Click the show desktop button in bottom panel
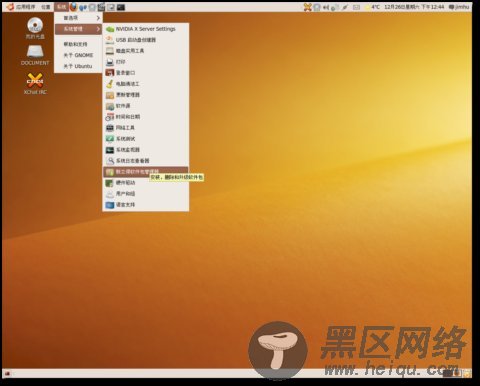 (x=7, y=373)
